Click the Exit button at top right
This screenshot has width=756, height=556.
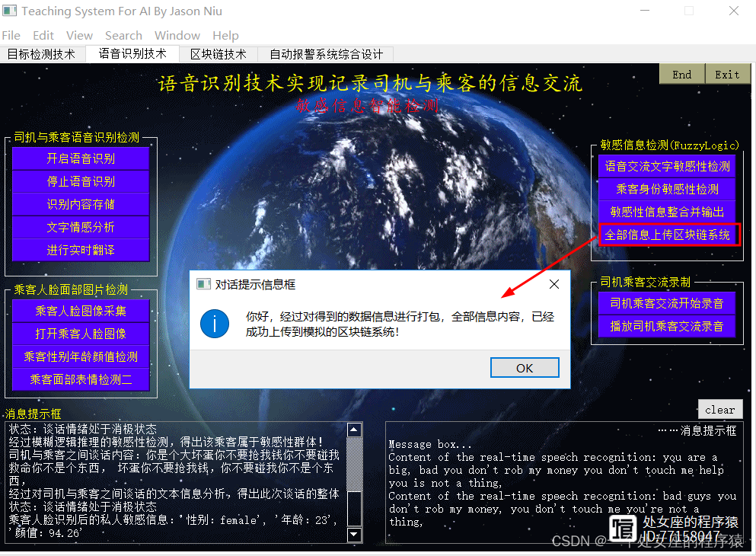[x=727, y=74]
